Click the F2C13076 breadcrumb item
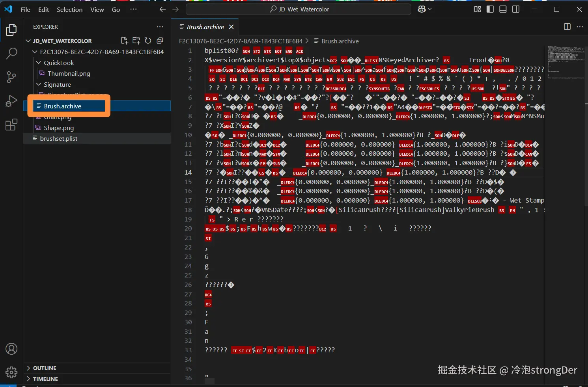The width and height of the screenshot is (588, 387). 241,41
